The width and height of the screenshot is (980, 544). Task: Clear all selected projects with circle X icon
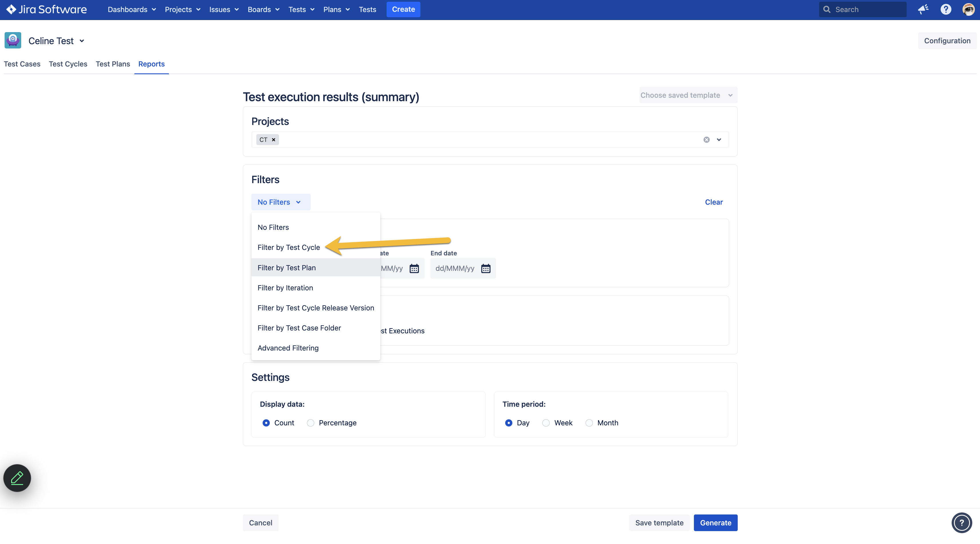pos(707,140)
